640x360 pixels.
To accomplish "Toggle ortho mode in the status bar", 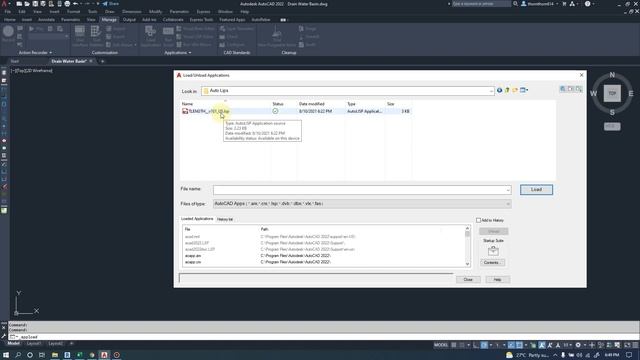I will coord(476,345).
